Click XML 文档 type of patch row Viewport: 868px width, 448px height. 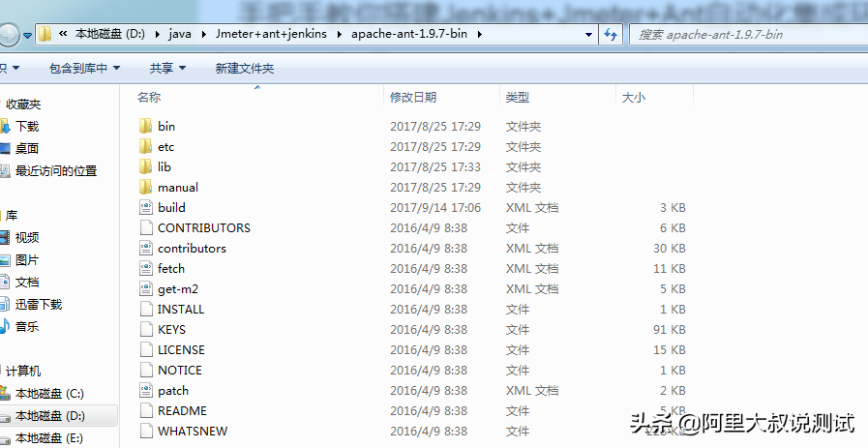532,390
